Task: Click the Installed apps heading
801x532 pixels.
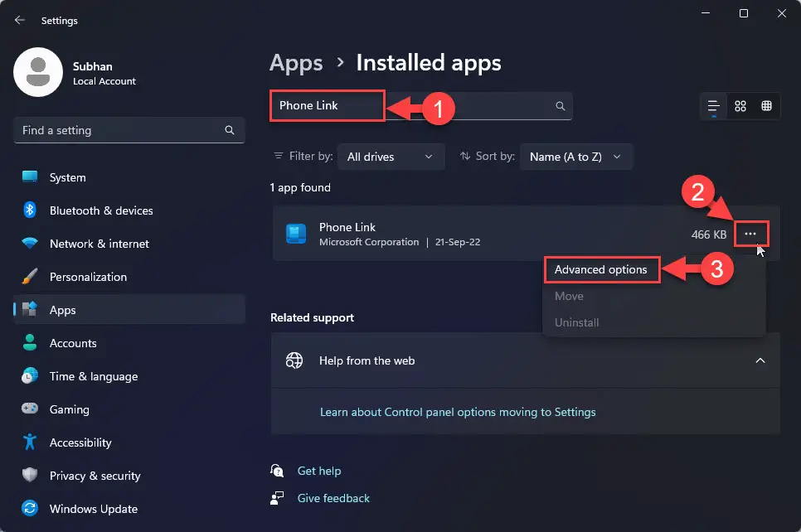Action: [x=429, y=63]
